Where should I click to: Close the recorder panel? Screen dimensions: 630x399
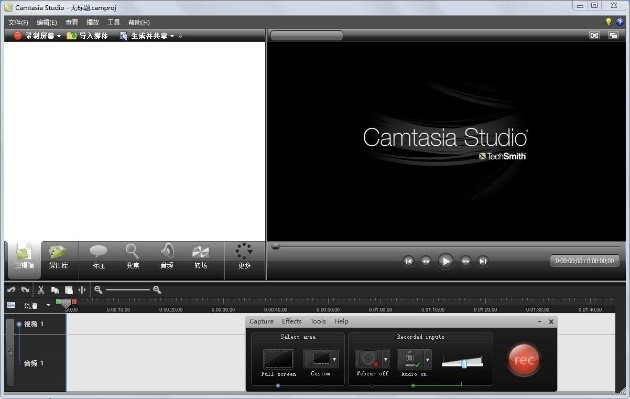coord(551,321)
